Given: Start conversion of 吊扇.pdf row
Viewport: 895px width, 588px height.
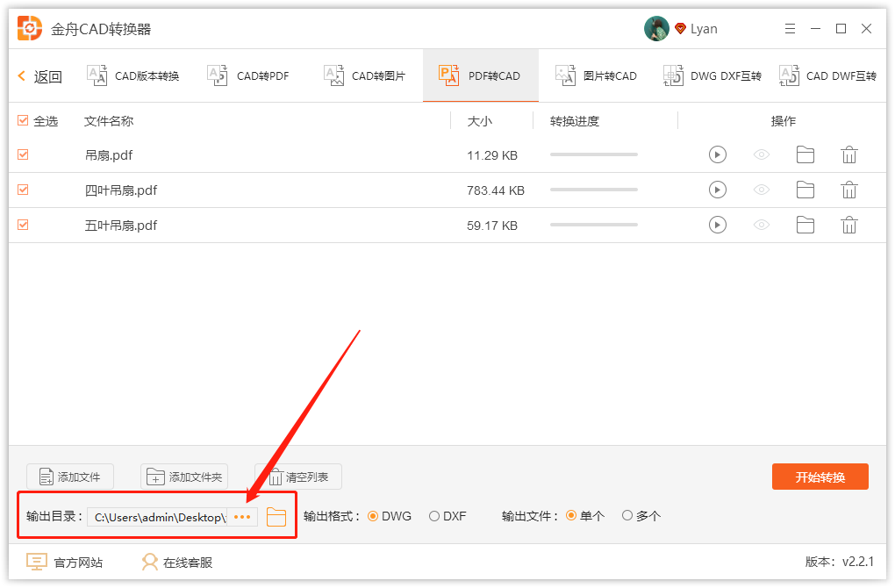Looking at the screenshot, I should pos(717,154).
